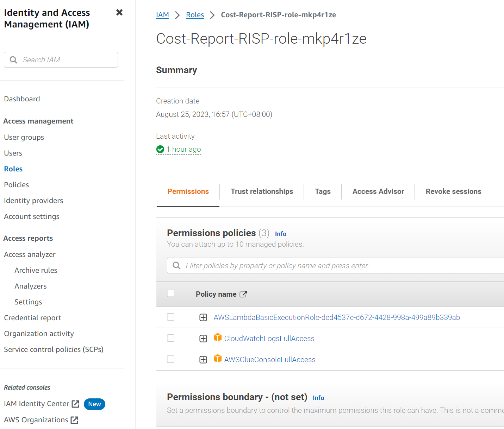The image size is (504, 429).
Task: Select Credential report in the sidebar
Action: 32,317
